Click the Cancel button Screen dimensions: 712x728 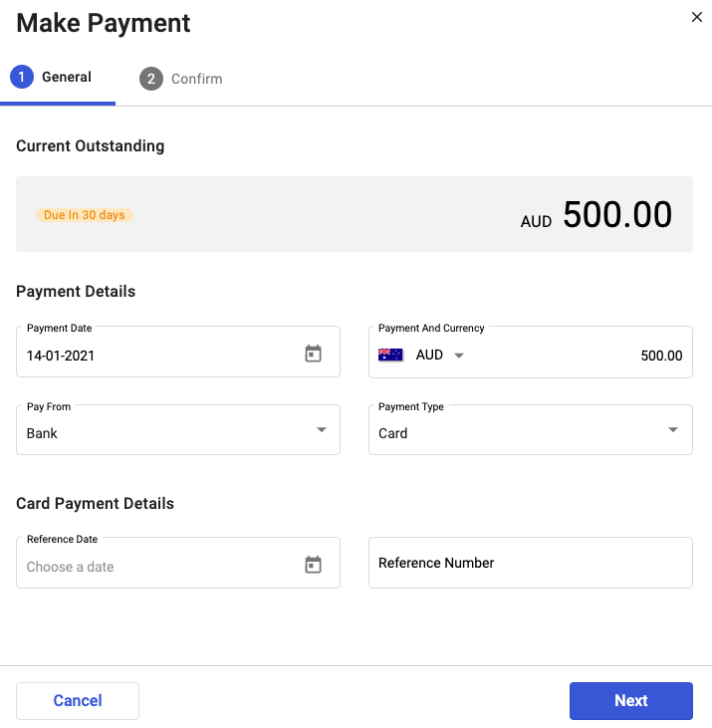tap(78, 700)
